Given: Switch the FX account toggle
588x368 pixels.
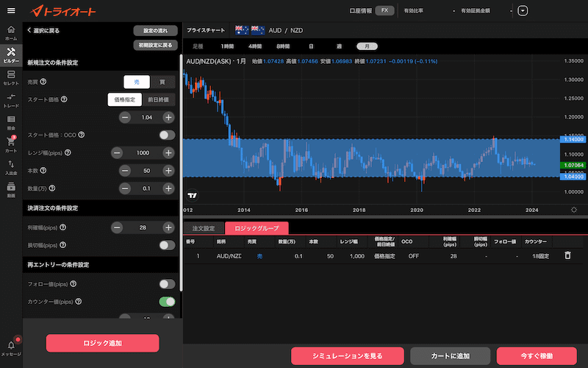Looking at the screenshot, I should coord(384,10).
